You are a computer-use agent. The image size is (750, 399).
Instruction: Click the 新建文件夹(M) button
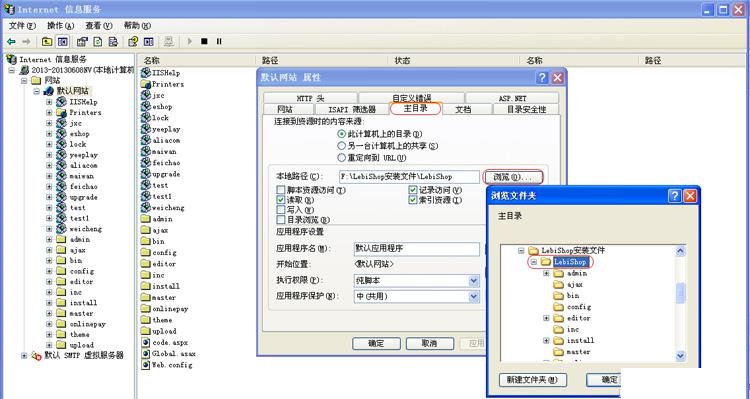[532, 379]
